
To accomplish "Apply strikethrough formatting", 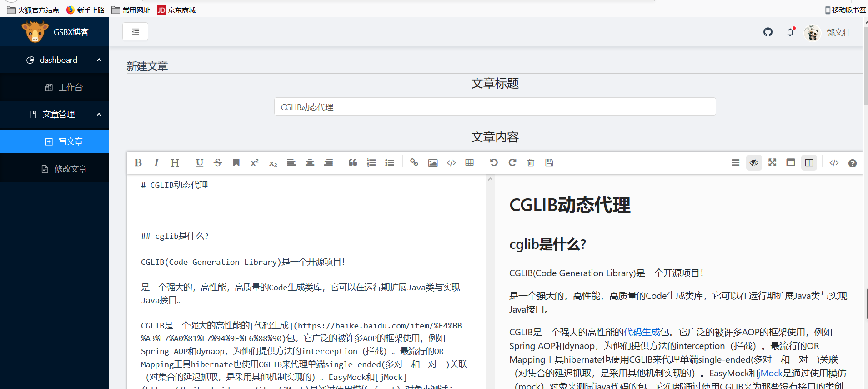I will pyautogui.click(x=218, y=162).
